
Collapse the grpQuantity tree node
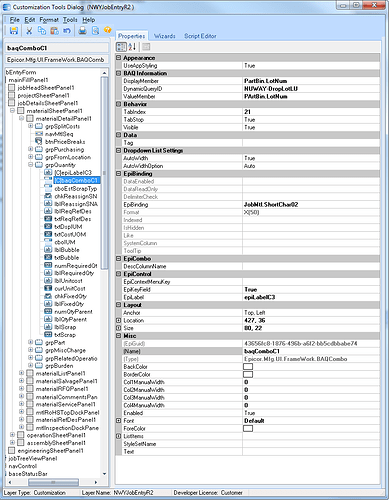30,165
